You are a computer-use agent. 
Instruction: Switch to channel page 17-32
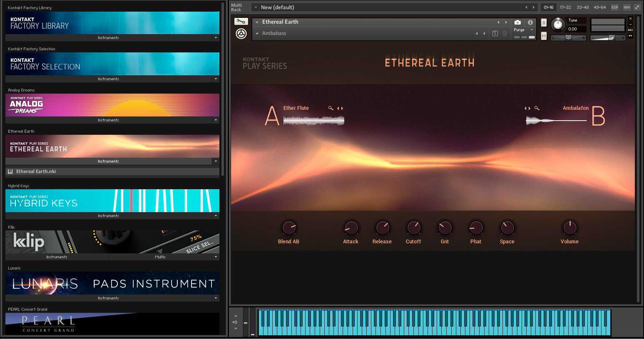565,7
